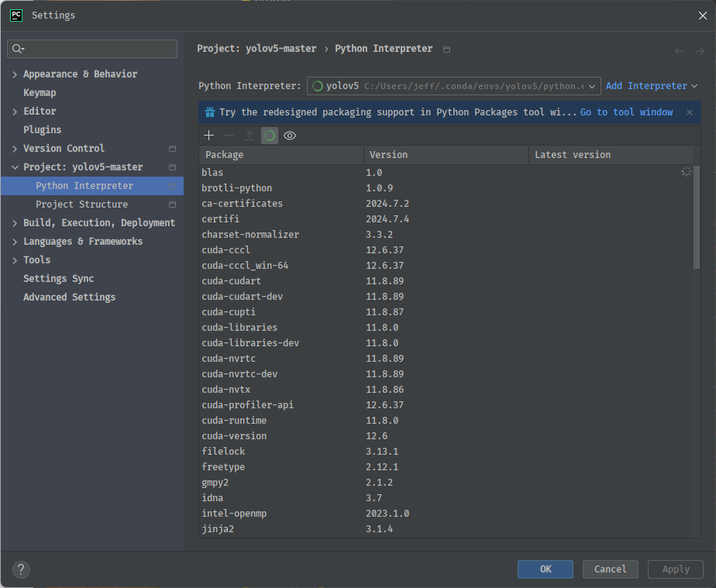Viewport: 716px width, 588px height.
Task: Click the upgrade package arrow icon
Action: coord(249,135)
